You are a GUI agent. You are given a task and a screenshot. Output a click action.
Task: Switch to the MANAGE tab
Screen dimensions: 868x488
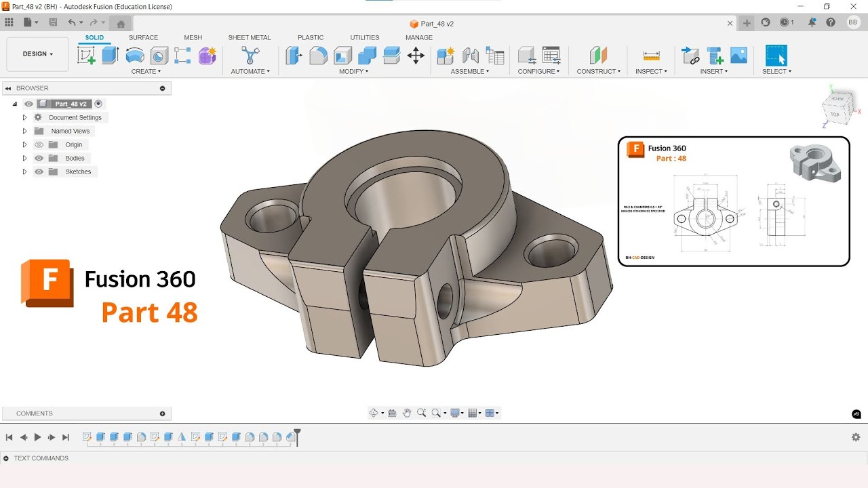(419, 38)
